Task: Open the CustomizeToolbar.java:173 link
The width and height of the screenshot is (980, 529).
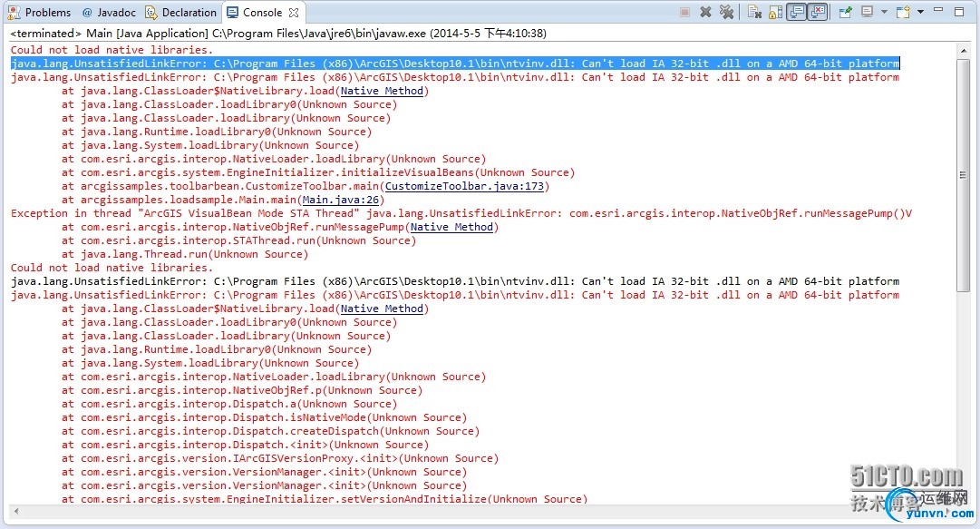Action: [x=464, y=186]
